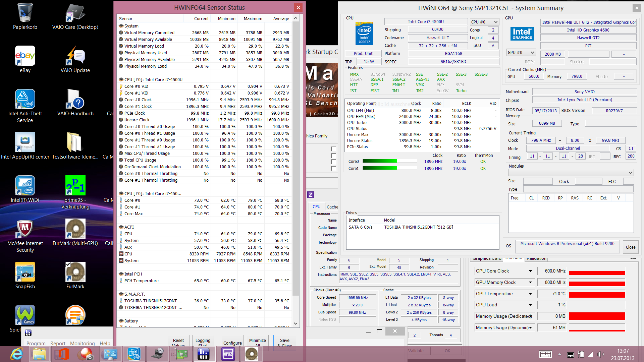Expand the GPU Core Clock sensor dropdown
The image size is (644, 362).
(530, 271)
